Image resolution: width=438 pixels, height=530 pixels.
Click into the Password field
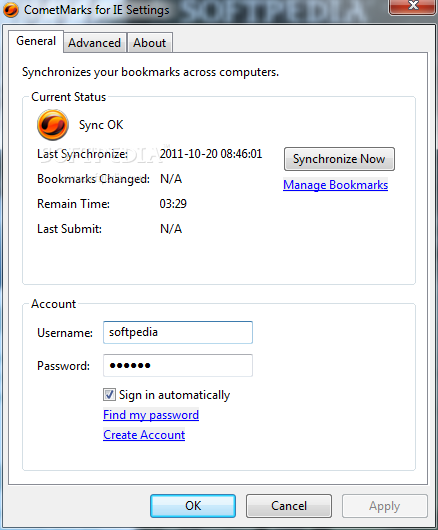[178, 365]
